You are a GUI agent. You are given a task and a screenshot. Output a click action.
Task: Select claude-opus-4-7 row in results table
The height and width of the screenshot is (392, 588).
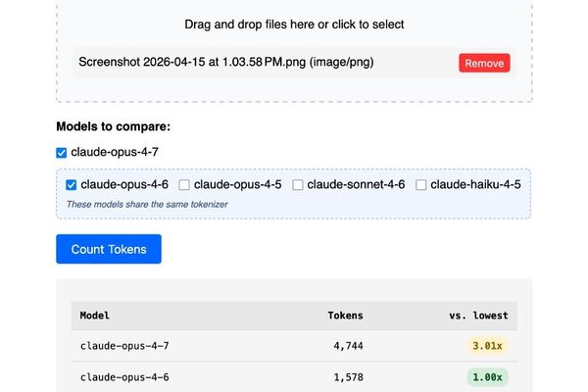click(294, 346)
